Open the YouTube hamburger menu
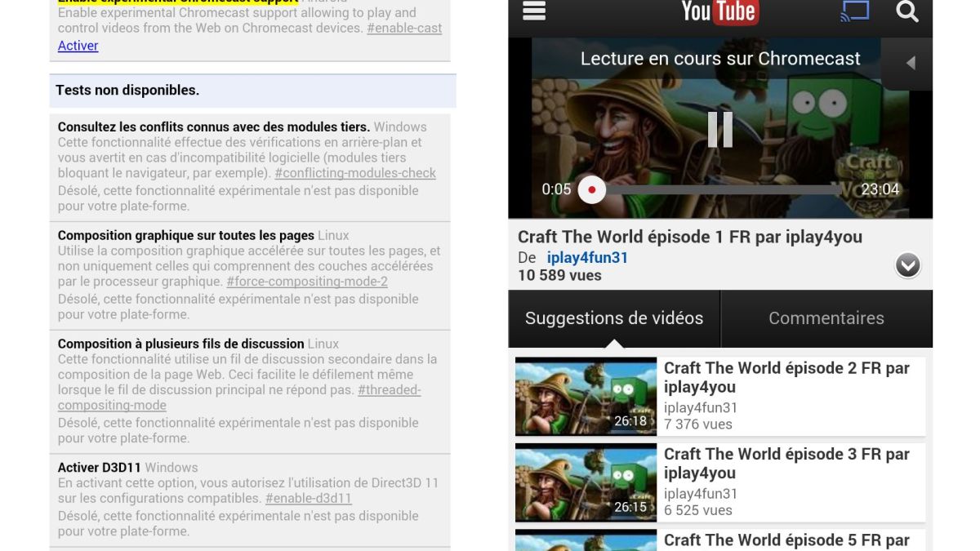 click(x=534, y=11)
